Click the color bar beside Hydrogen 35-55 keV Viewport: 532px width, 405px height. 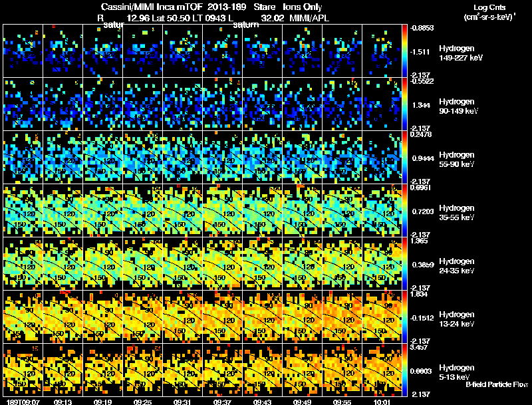(404, 211)
